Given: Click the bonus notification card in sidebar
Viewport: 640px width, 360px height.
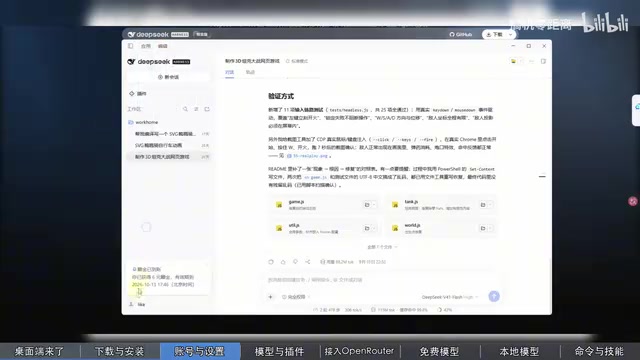Looking at the screenshot, I should (169, 277).
